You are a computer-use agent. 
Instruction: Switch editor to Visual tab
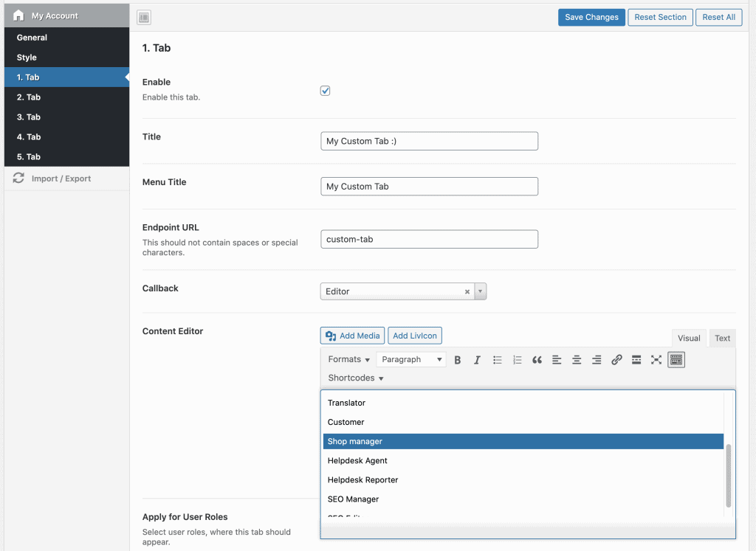[x=689, y=338]
